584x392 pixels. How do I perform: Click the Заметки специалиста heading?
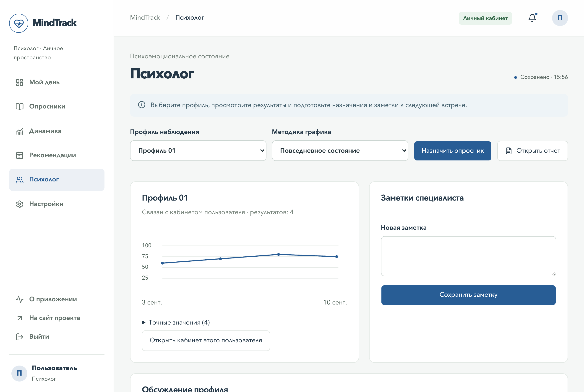(422, 198)
